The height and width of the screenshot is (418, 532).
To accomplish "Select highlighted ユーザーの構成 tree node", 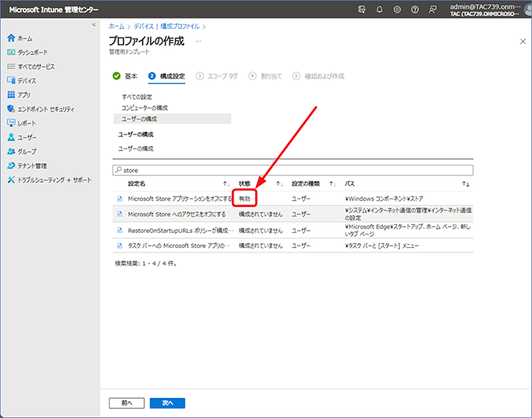I will [172, 119].
